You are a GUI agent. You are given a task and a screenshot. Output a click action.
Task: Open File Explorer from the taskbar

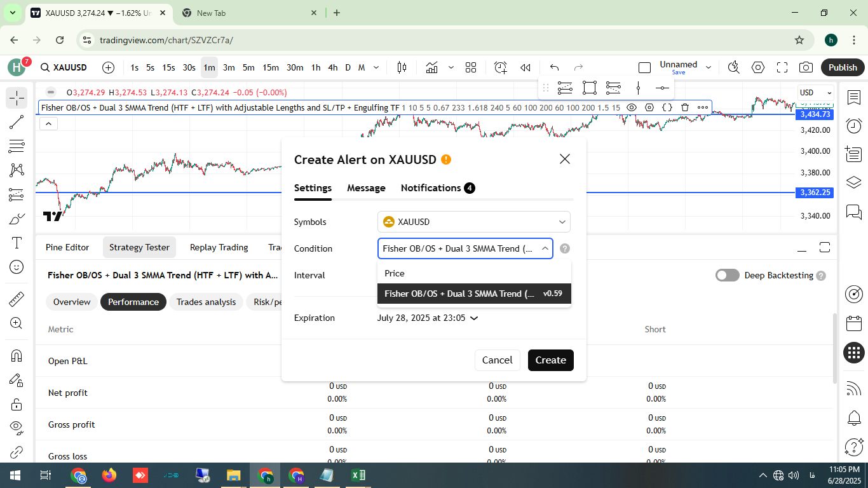pos(234,475)
